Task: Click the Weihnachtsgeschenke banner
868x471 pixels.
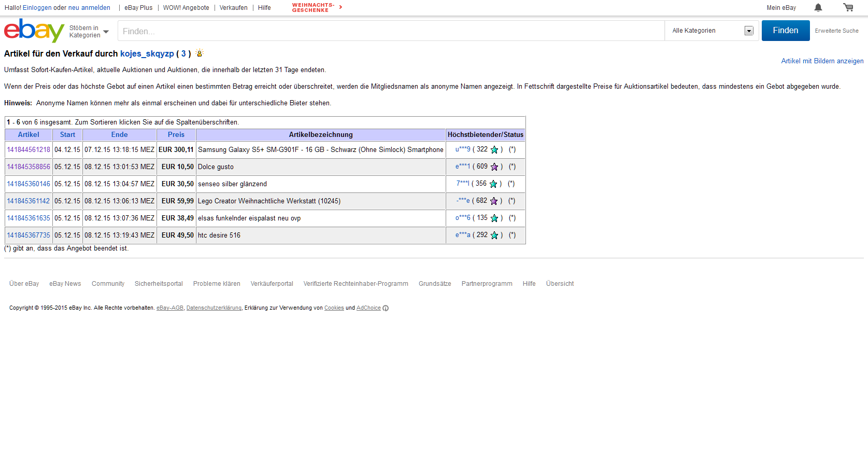Action: pyautogui.click(x=317, y=8)
